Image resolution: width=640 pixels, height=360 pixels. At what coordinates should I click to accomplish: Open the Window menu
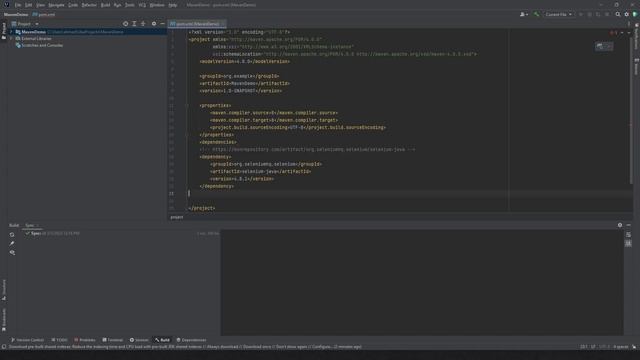157,5
